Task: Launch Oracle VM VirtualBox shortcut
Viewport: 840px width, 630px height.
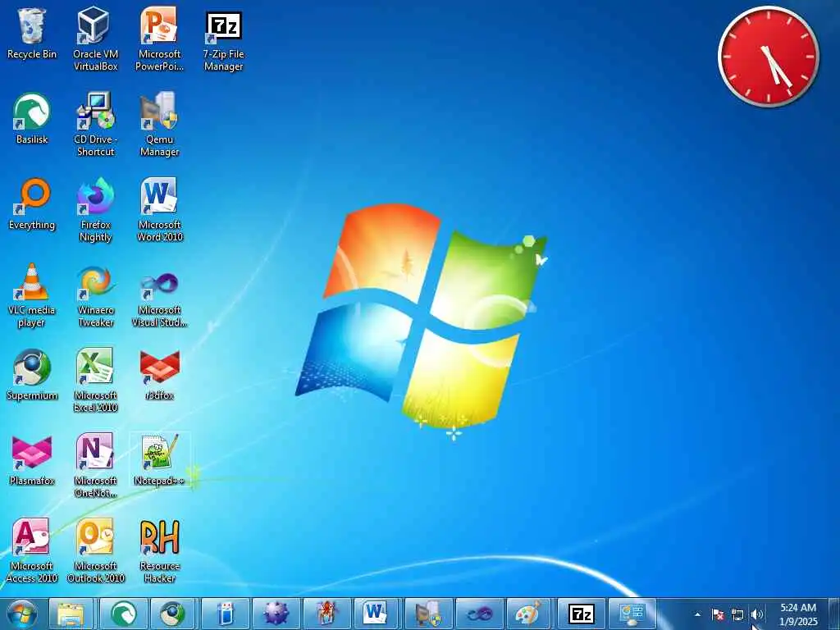Action: point(95,39)
